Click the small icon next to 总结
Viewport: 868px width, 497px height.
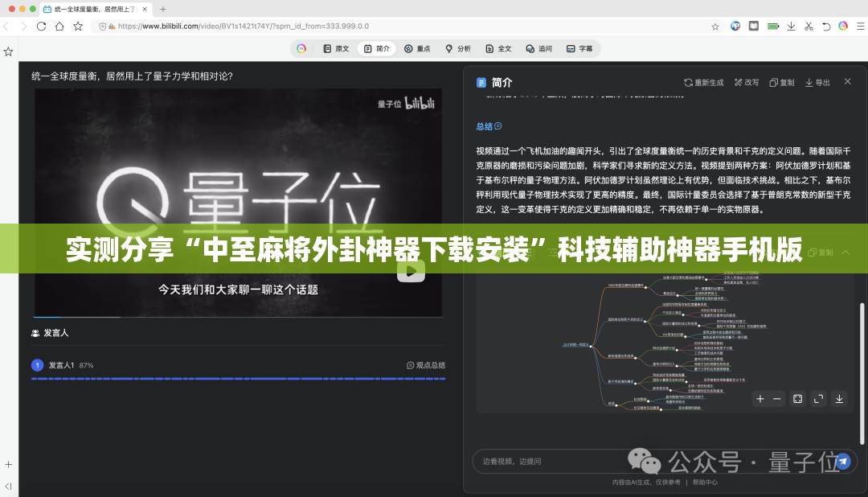[x=497, y=126]
